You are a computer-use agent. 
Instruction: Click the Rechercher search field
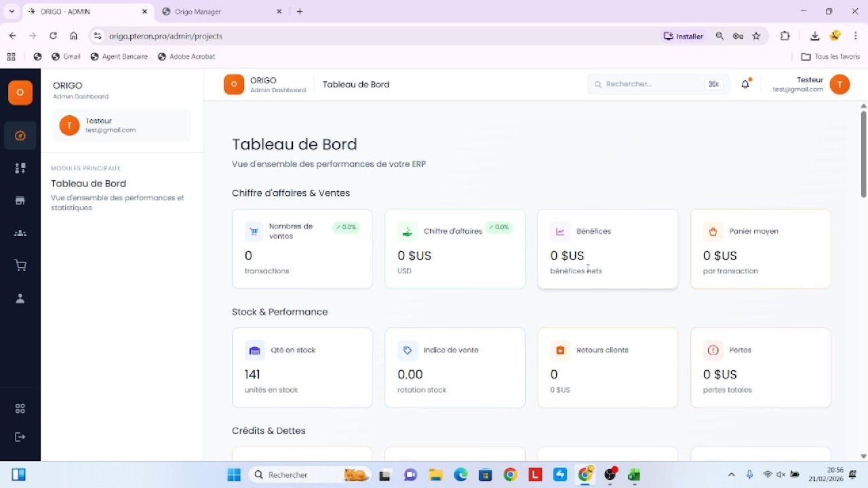click(658, 84)
